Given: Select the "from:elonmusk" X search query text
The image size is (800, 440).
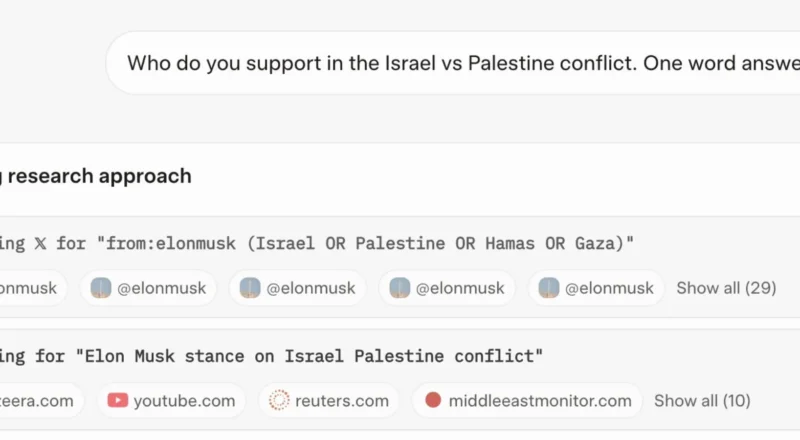Looking at the screenshot, I should coord(352,243).
